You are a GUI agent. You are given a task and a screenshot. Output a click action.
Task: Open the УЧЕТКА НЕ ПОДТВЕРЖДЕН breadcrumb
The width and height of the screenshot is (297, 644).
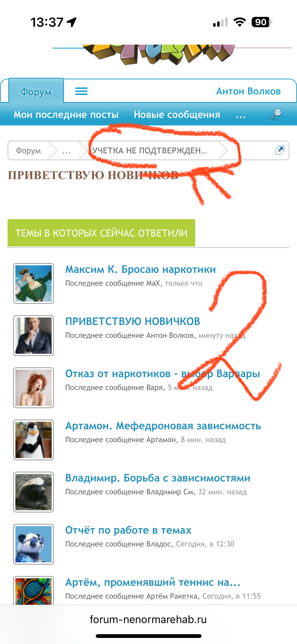(x=150, y=151)
